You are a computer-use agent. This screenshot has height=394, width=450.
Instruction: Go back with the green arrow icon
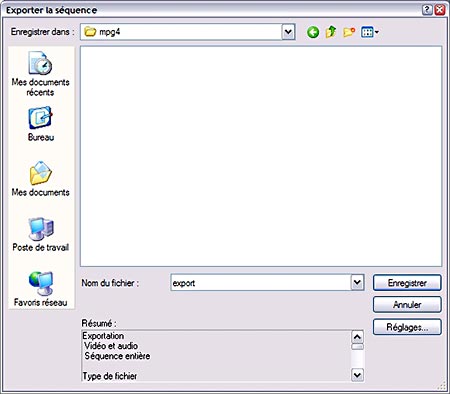coord(313,32)
